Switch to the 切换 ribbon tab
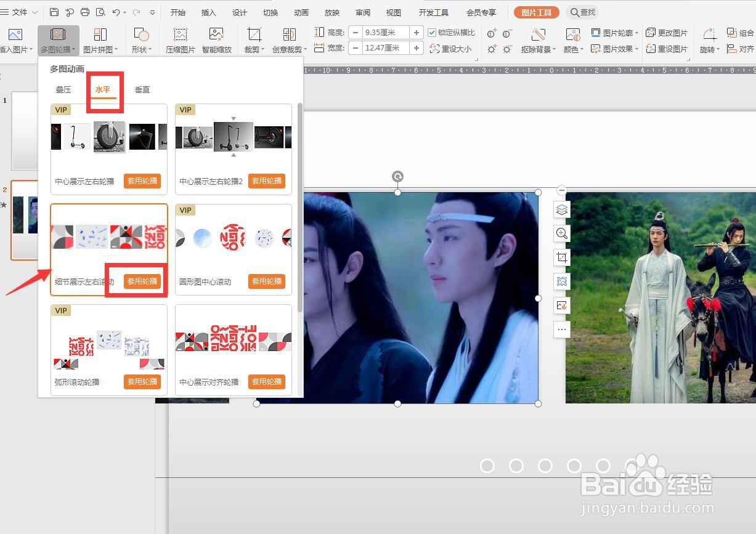 click(x=270, y=13)
